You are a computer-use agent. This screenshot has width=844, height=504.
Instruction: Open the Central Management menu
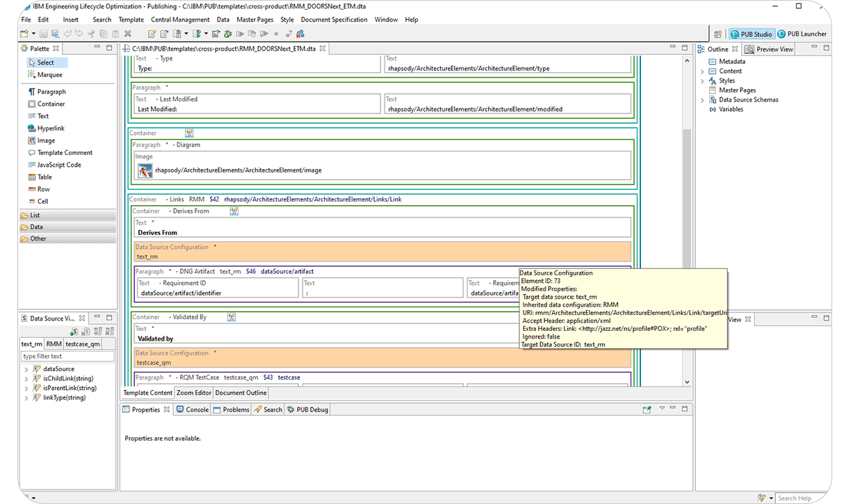coord(181,19)
